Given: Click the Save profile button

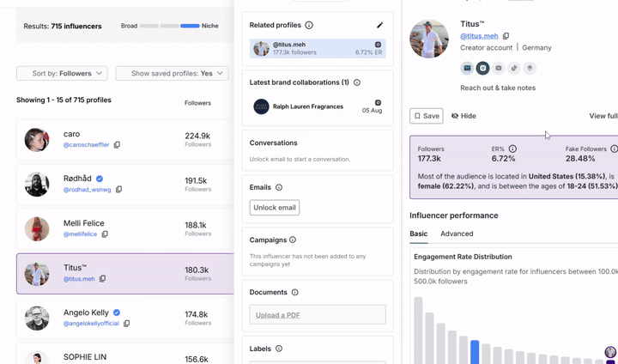Looking at the screenshot, I should coord(427,116).
